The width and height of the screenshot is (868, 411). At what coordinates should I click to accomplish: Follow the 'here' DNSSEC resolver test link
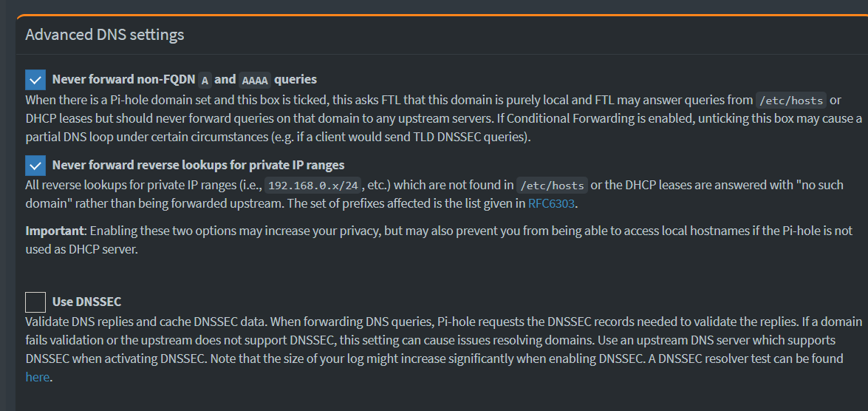(38, 378)
